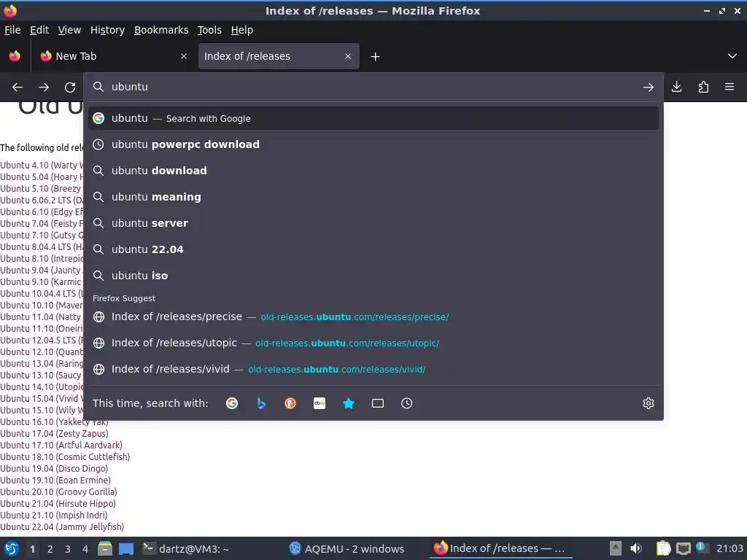
Task: Search this time with eBay icon
Action: [320, 403]
